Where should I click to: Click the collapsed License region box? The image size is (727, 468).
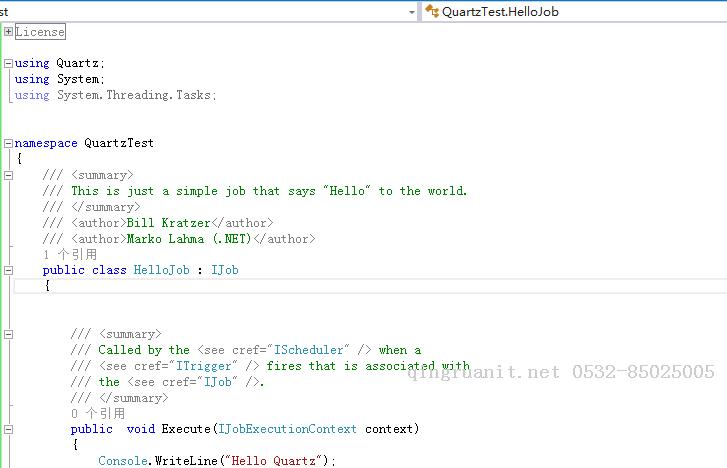click(40, 32)
